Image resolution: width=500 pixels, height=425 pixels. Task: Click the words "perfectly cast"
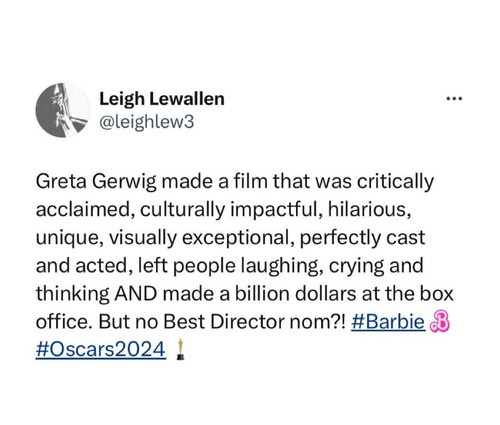[x=362, y=238]
